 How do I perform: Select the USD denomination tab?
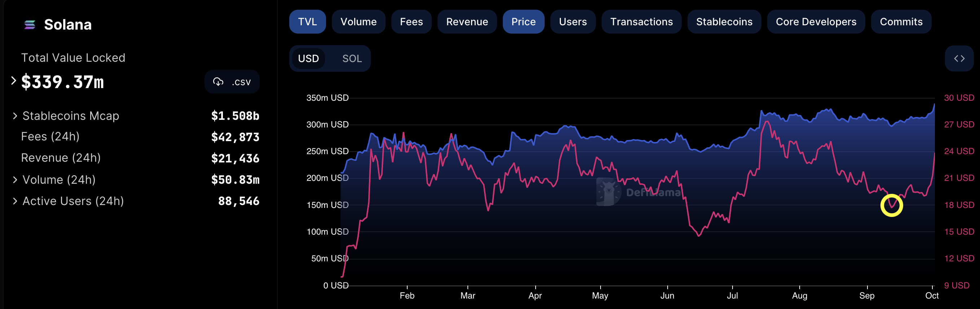pos(308,58)
